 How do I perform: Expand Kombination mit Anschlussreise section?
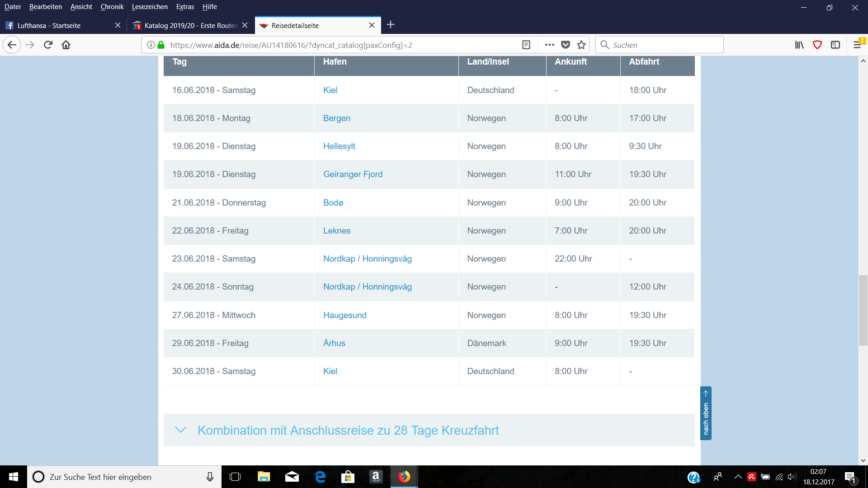(x=348, y=430)
